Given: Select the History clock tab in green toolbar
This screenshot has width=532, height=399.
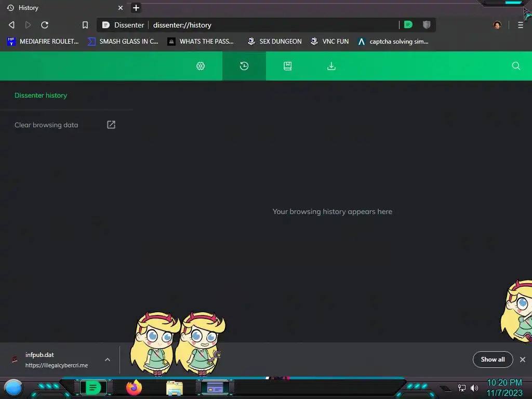Looking at the screenshot, I should click(244, 66).
